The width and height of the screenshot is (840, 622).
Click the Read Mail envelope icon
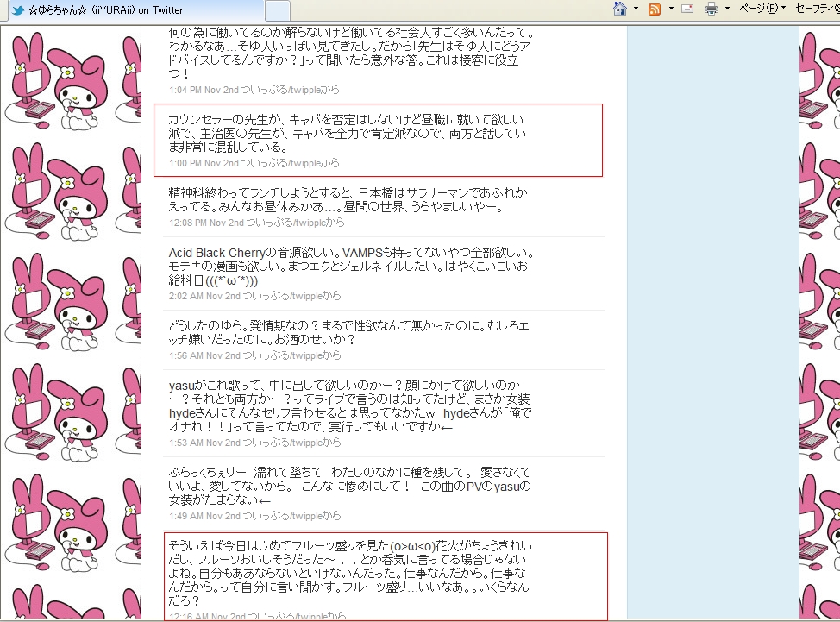coord(687,9)
